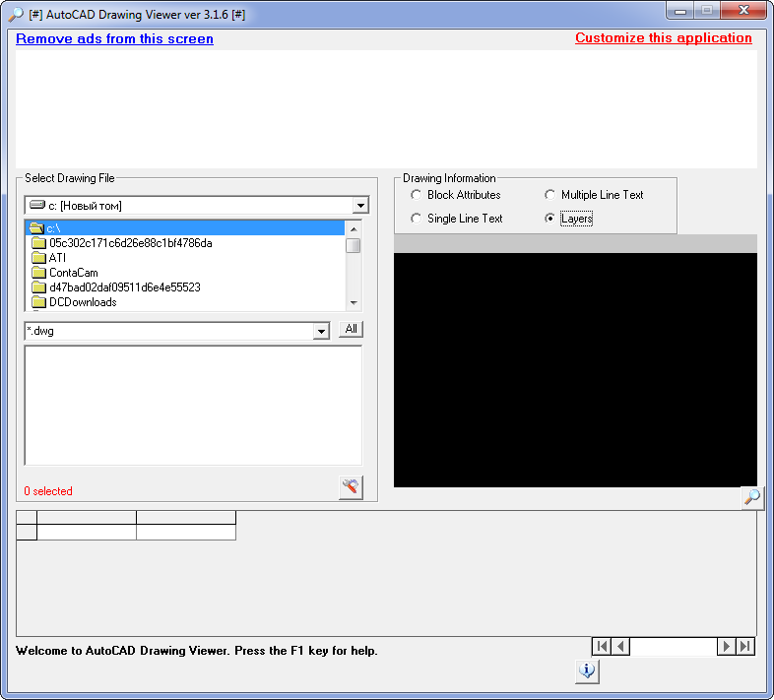The image size is (774, 700).
Task: Open the info icon button
Action: [x=587, y=671]
